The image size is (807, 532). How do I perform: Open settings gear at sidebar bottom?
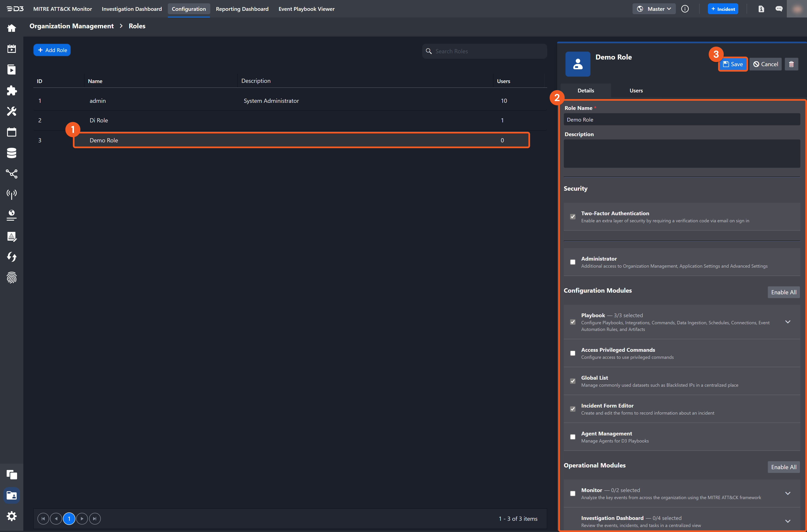11,516
